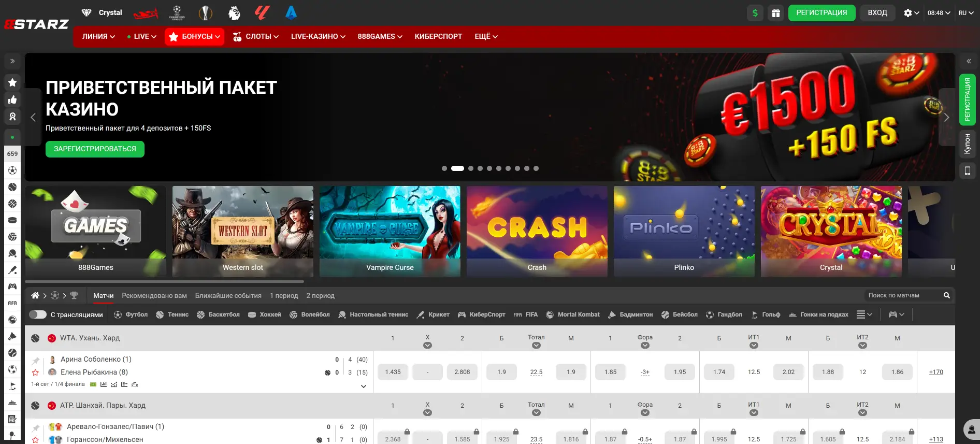Click the home icon in breadcrumb
The width and height of the screenshot is (980, 444).
(35, 295)
